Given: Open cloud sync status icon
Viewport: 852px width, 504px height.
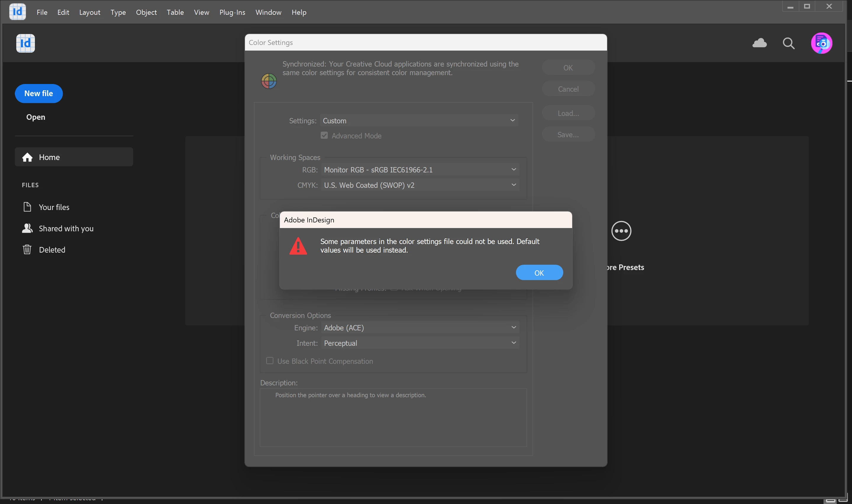Looking at the screenshot, I should [759, 43].
